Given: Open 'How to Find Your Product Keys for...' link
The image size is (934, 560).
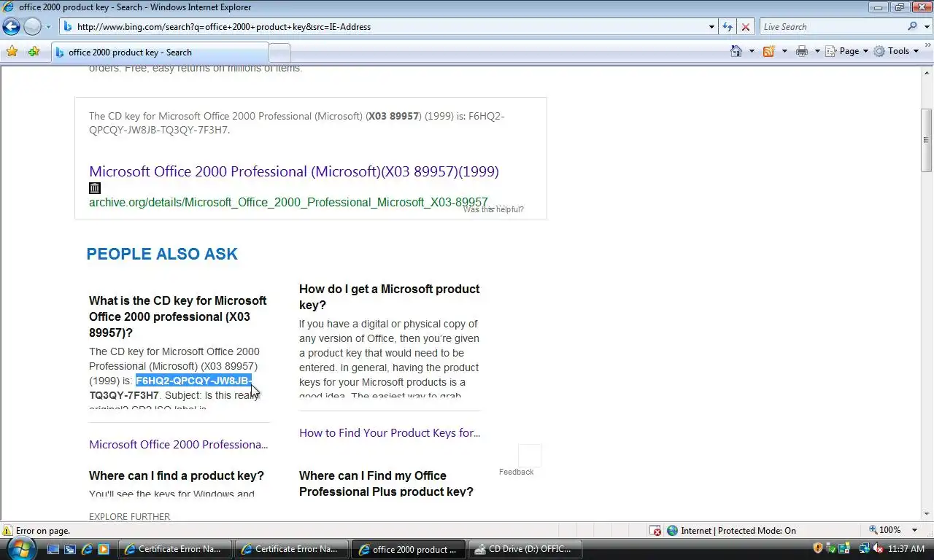Looking at the screenshot, I should (x=390, y=432).
